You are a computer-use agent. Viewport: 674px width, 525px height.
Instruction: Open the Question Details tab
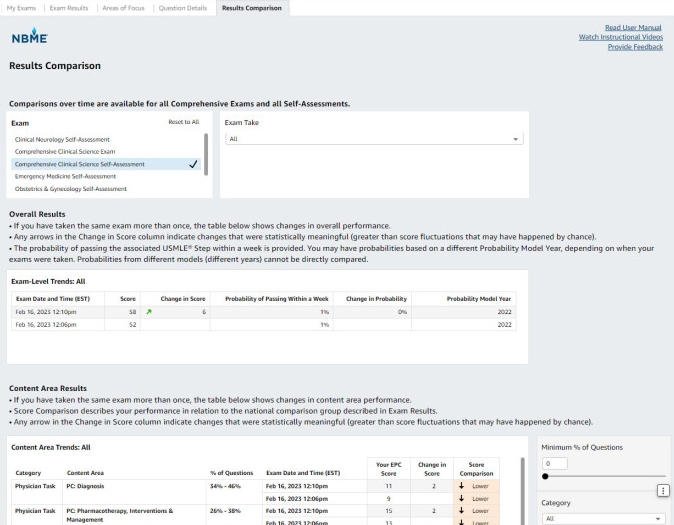pos(183,8)
